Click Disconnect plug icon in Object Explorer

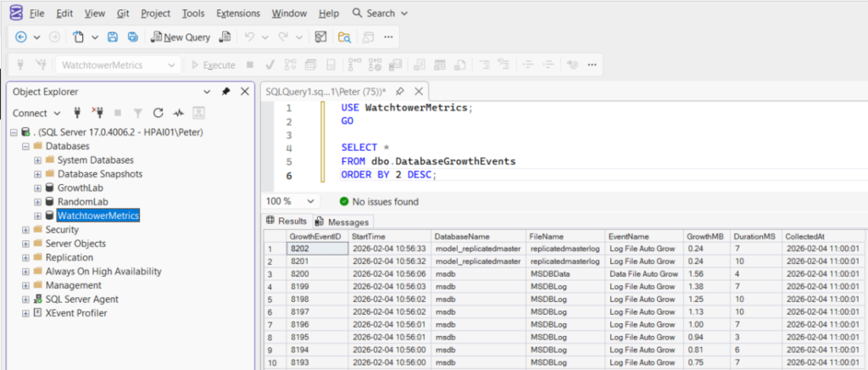(97, 113)
